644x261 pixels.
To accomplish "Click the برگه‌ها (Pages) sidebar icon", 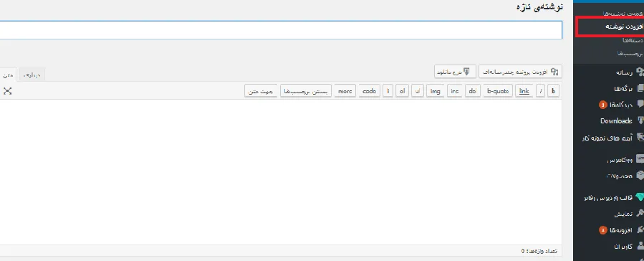I will [640, 88].
